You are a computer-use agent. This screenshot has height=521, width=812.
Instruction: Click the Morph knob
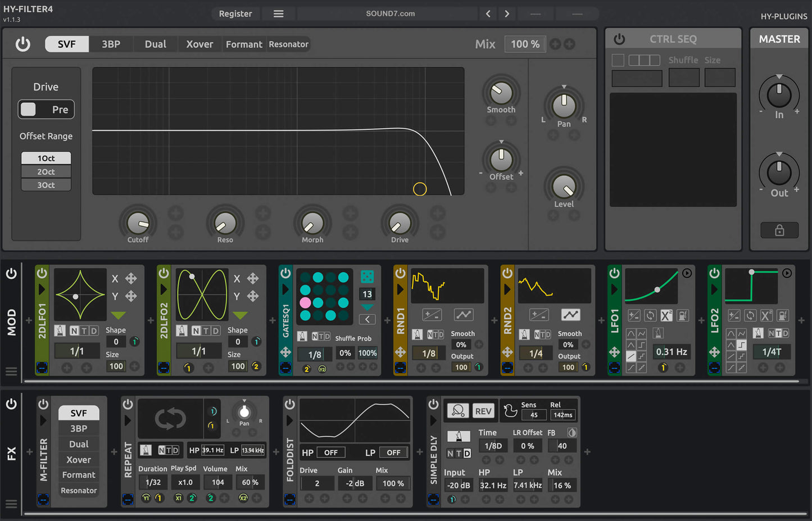click(x=312, y=223)
